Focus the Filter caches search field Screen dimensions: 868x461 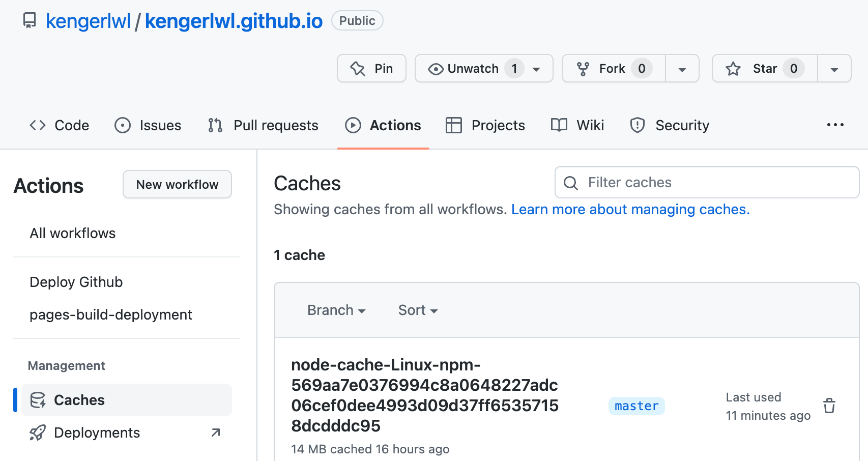click(x=707, y=182)
